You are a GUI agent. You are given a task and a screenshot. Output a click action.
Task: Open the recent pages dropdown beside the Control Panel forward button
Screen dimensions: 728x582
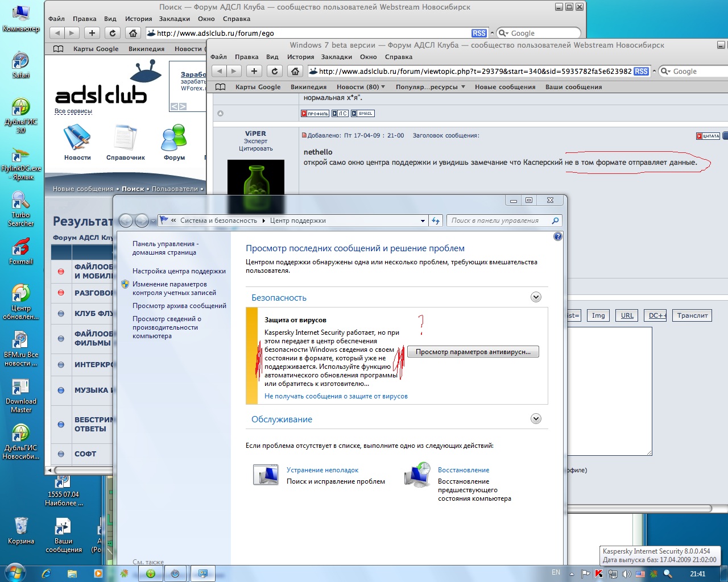153,221
